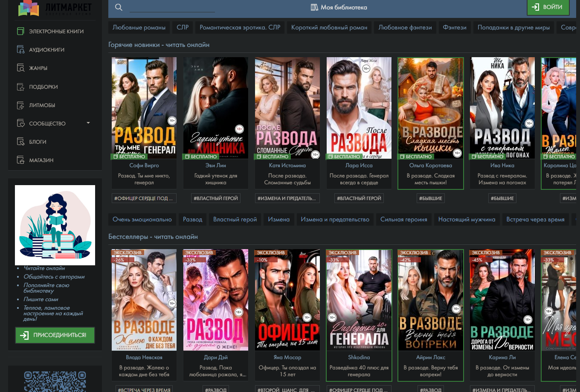Select Измена и предательство filter tag

coord(335,219)
